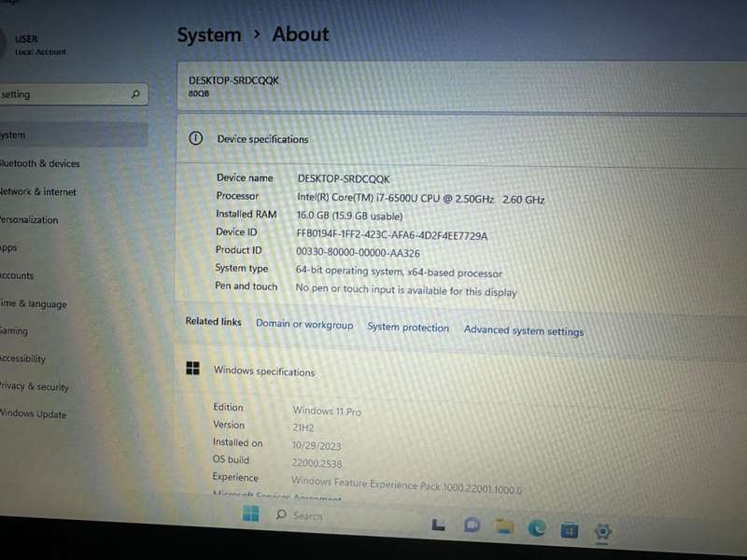Viewport: 747px width, 560px height.
Task: Click the No pen or touch input text
Action: (x=406, y=290)
